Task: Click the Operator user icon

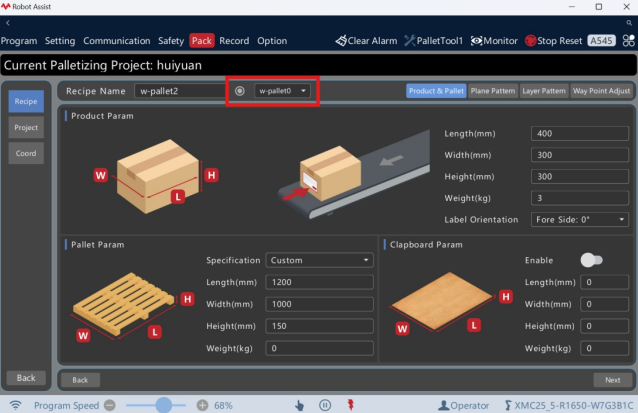Action: (443, 405)
